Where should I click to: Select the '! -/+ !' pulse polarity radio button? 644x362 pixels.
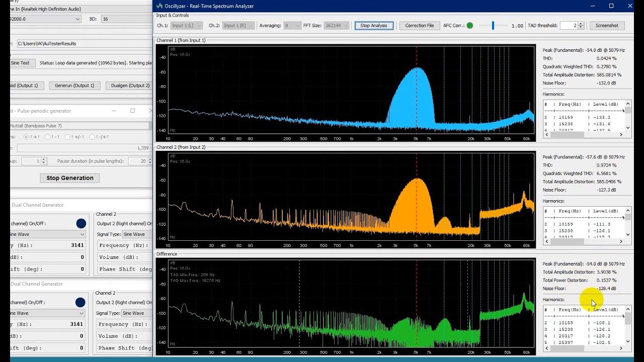(92, 137)
